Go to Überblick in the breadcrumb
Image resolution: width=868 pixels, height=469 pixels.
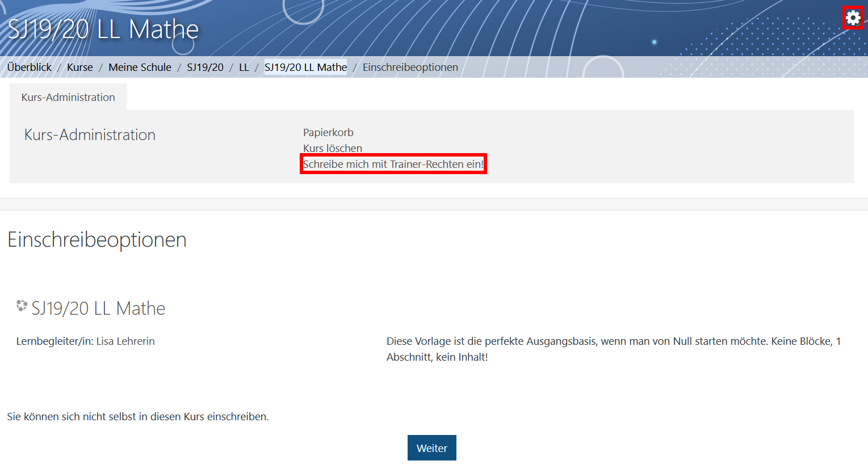pyautogui.click(x=30, y=67)
